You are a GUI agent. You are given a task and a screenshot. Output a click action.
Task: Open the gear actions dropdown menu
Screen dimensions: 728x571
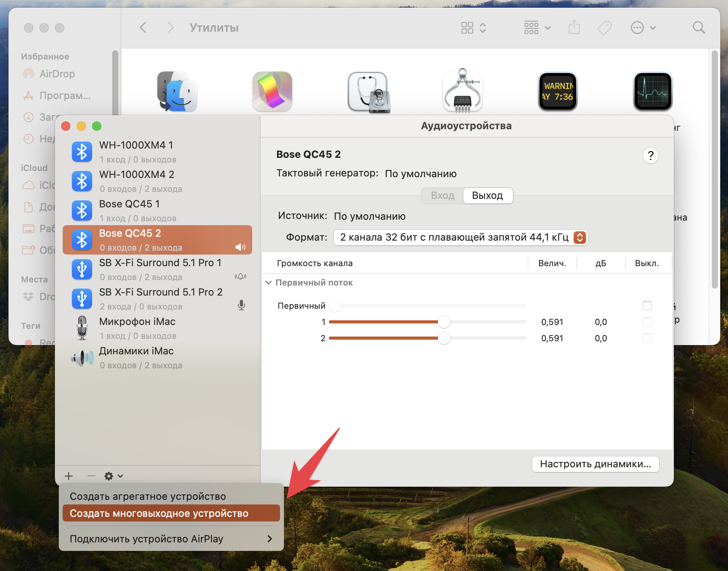[114, 476]
